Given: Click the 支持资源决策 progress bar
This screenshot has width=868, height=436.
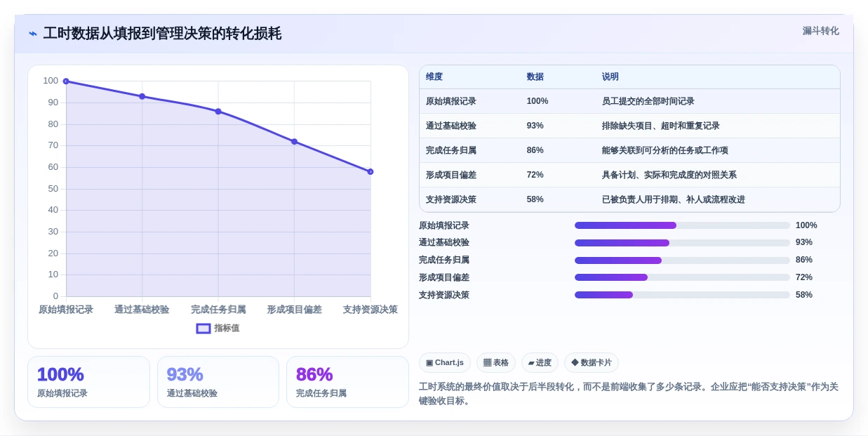Looking at the screenshot, I should (x=682, y=295).
